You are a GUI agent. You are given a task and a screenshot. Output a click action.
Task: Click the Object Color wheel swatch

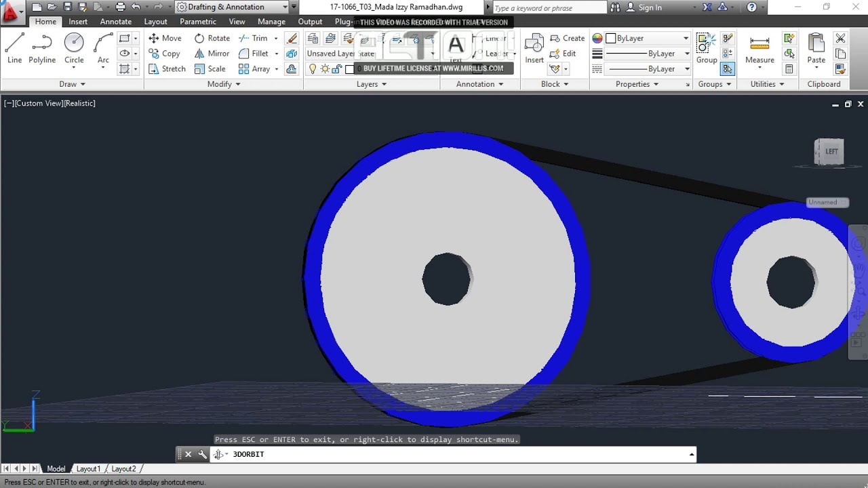(x=597, y=38)
